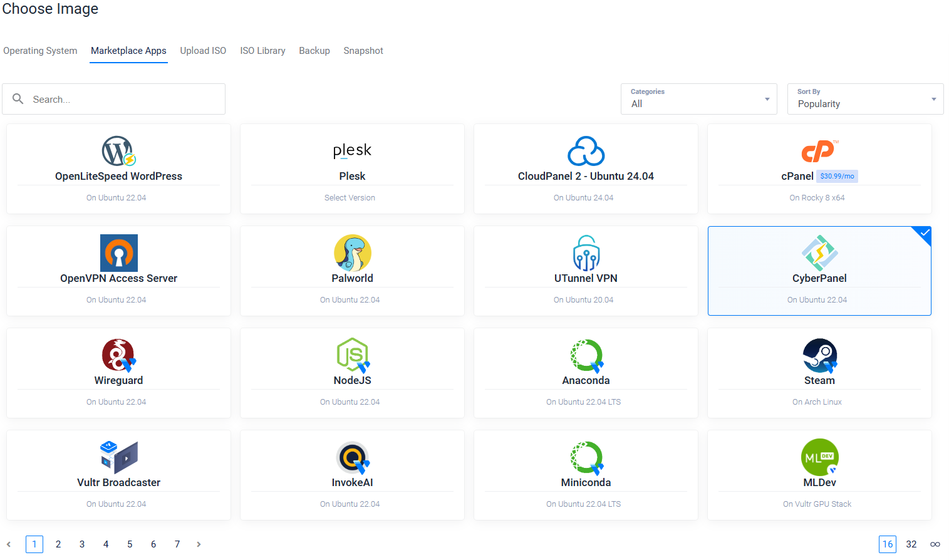Click On Ubuntu 20.04 under UTunnel VPN
949x560 pixels.
583,300
